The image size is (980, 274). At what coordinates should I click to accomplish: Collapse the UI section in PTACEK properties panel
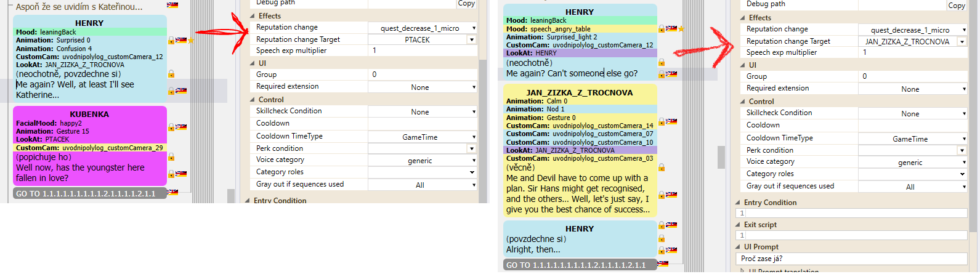252,63
